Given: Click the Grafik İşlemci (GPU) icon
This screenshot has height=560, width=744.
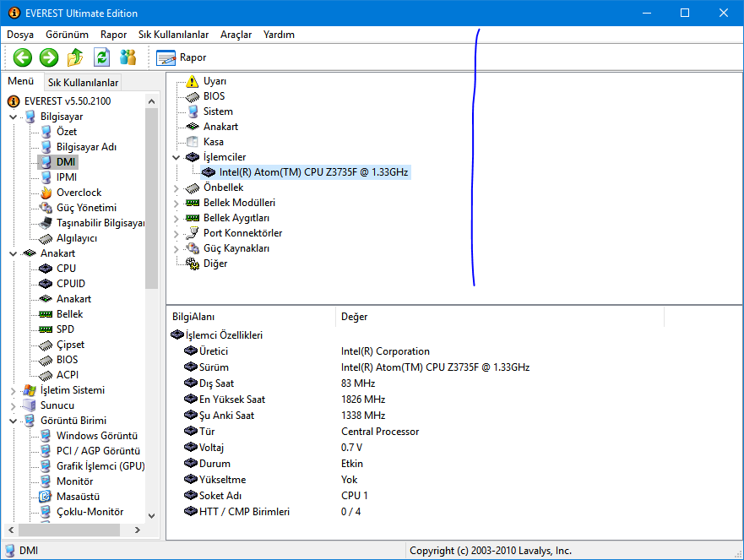Looking at the screenshot, I should coord(46,466).
